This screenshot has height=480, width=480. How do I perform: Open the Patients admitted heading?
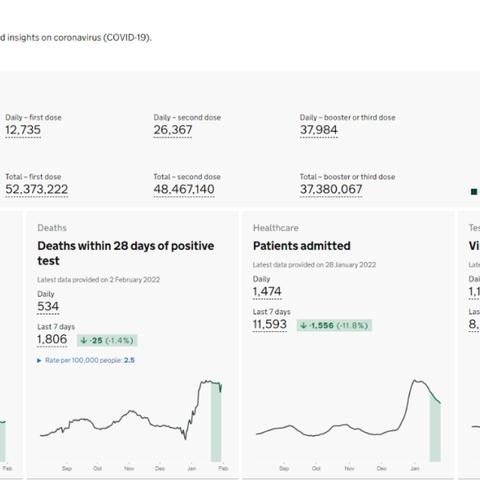coord(302,246)
